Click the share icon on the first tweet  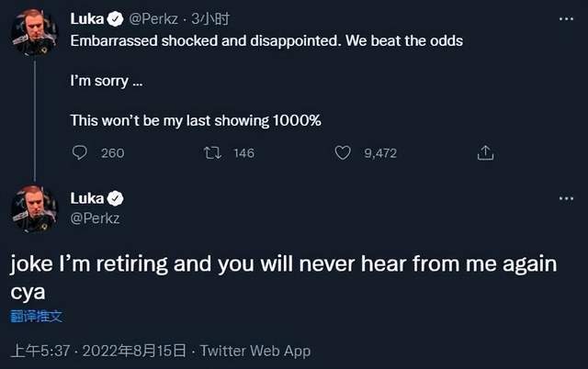pos(486,153)
